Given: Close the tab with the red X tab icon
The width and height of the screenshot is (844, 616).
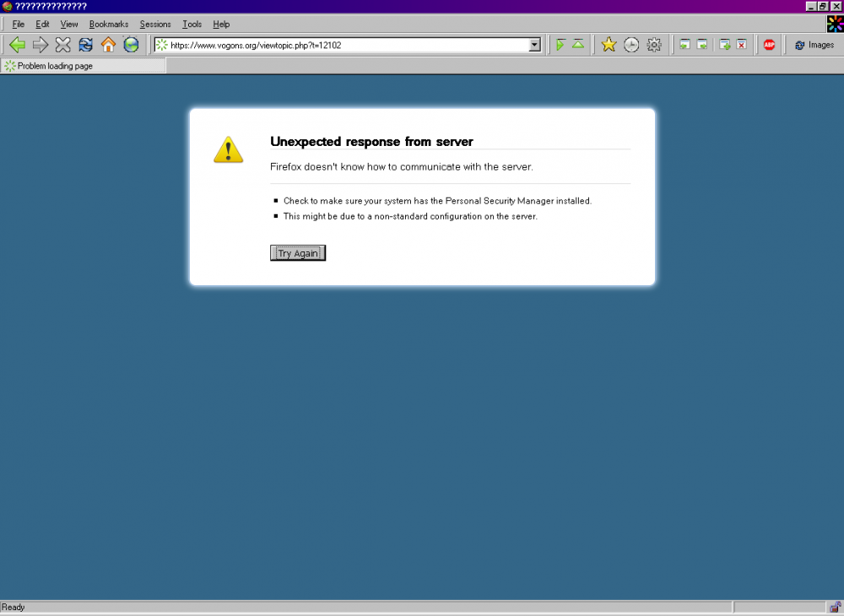Looking at the screenshot, I should tap(741, 45).
